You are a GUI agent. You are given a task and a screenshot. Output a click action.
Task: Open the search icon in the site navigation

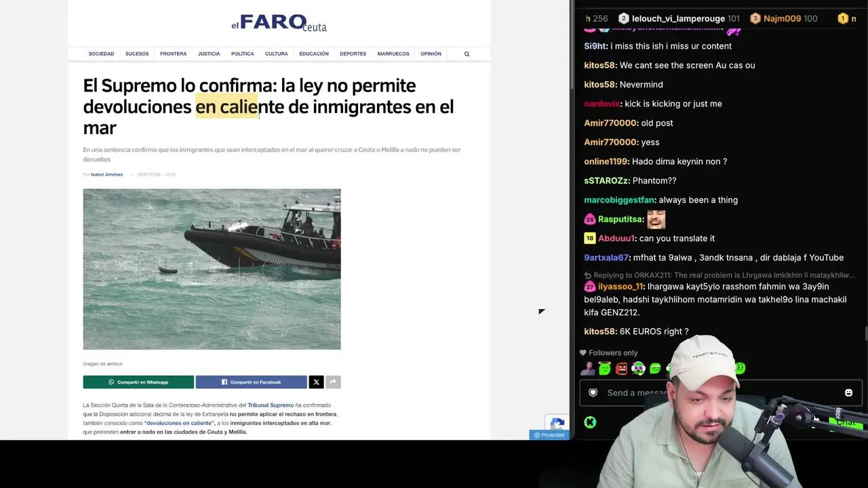click(x=467, y=54)
